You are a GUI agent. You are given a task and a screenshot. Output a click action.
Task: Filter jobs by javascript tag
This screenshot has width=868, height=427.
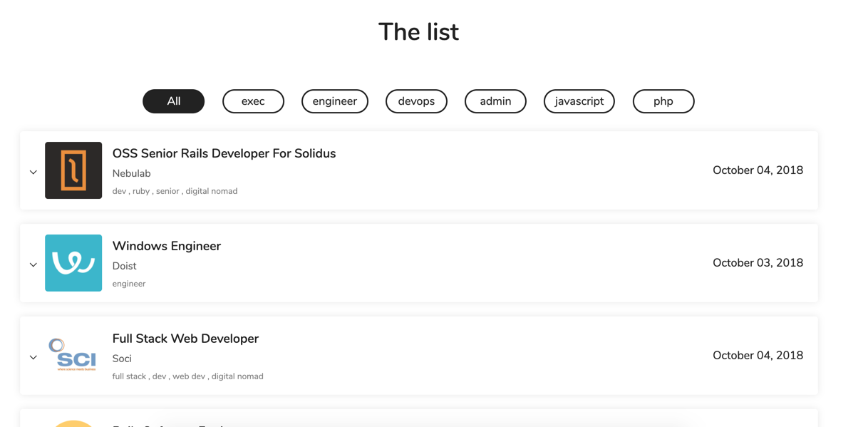(579, 101)
